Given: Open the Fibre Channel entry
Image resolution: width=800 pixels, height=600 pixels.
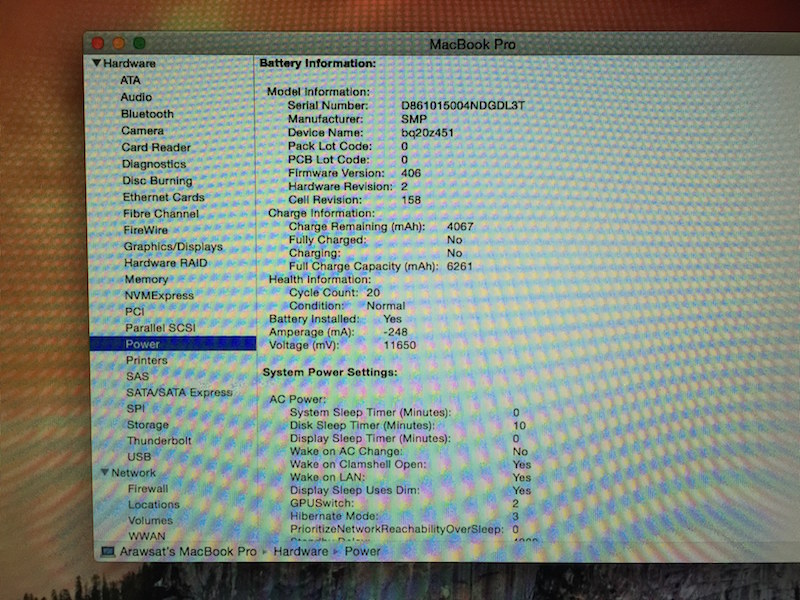Looking at the screenshot, I should pyautogui.click(x=161, y=214).
